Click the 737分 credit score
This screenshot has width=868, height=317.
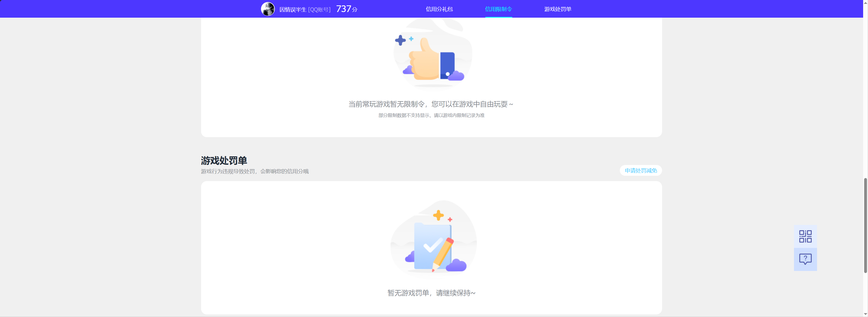point(346,9)
